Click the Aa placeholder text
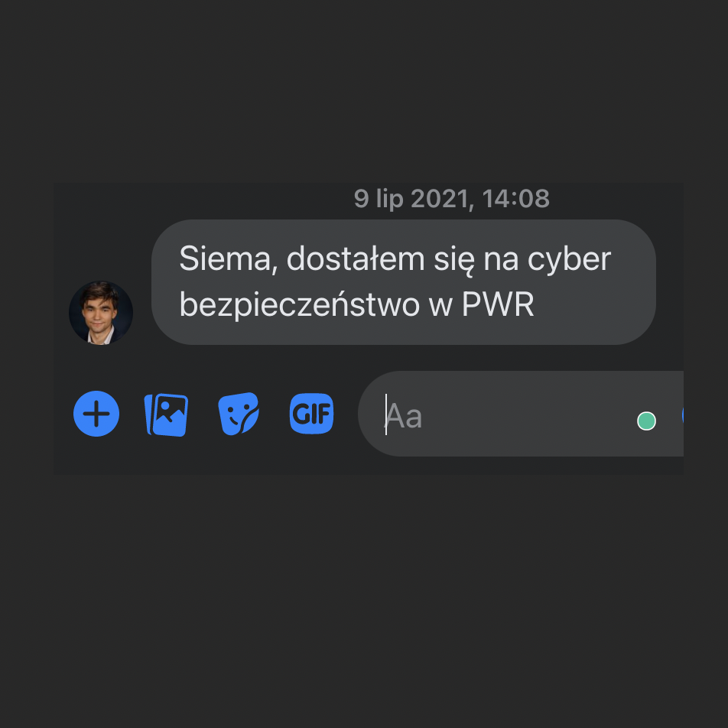The width and height of the screenshot is (728, 728). coord(404,416)
